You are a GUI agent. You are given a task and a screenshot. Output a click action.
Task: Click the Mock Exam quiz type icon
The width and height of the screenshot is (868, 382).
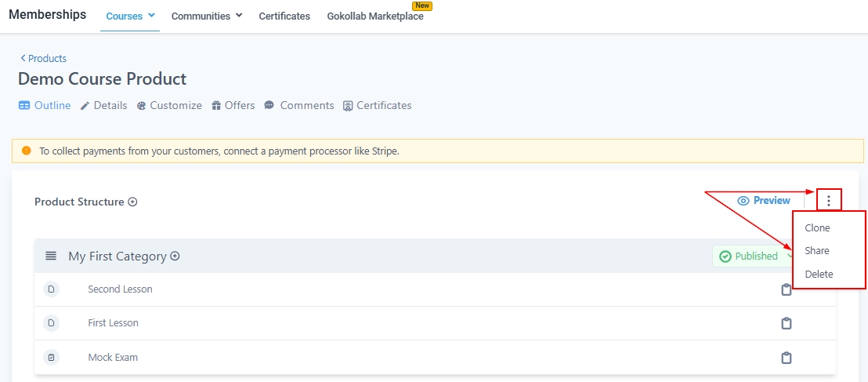51,358
